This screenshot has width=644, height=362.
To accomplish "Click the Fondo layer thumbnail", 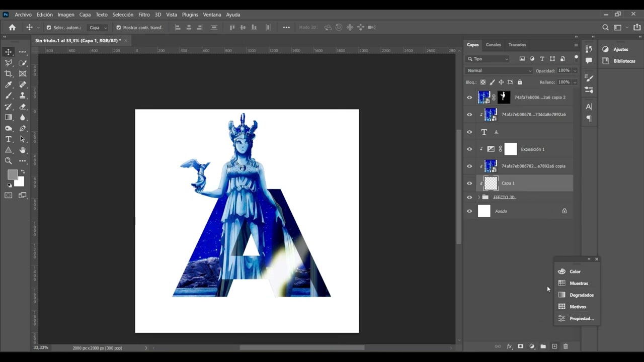I will (x=484, y=211).
